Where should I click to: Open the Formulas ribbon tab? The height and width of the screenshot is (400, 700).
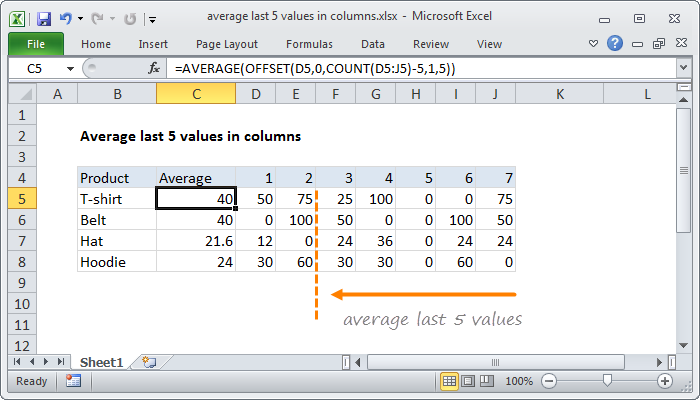click(x=309, y=44)
